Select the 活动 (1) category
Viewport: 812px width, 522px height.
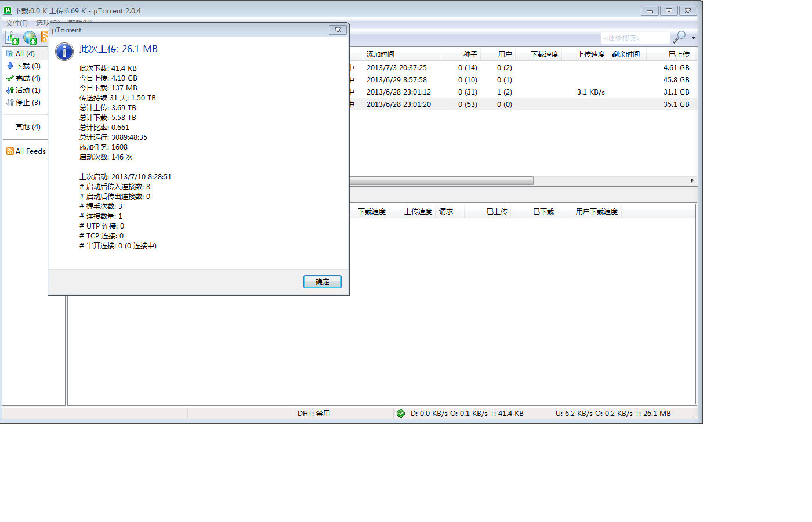[x=23, y=90]
